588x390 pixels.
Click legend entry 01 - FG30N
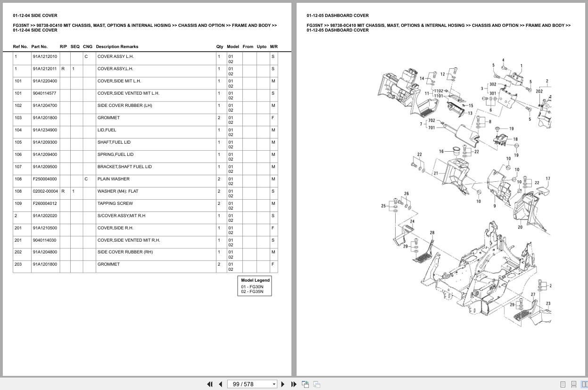(252, 287)
